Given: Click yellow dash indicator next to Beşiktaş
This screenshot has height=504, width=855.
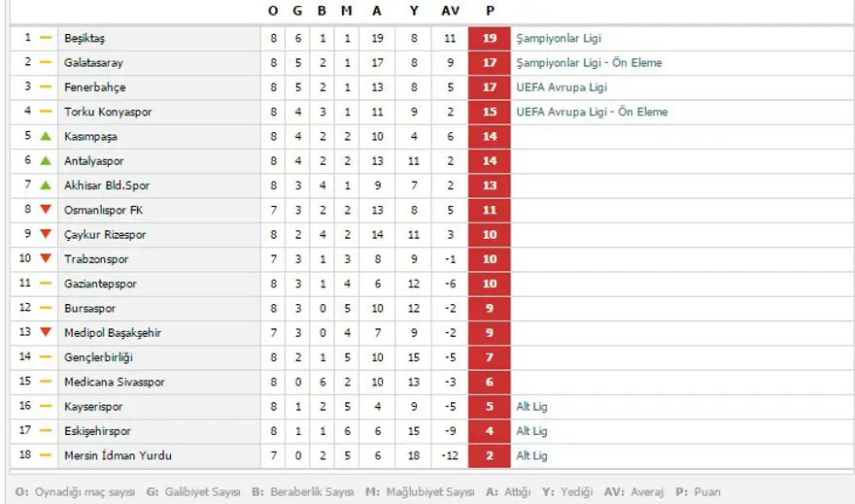Looking at the screenshot, I should point(45,38).
